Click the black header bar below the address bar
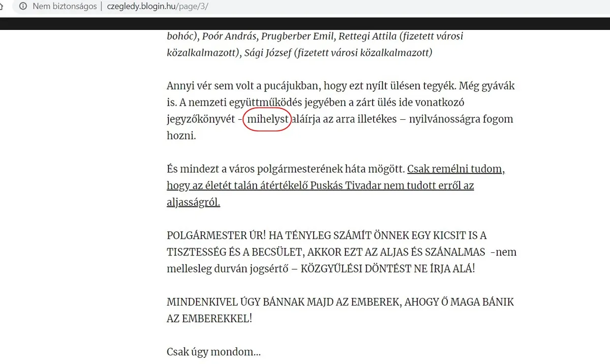The image size is (610, 364). coord(305,23)
